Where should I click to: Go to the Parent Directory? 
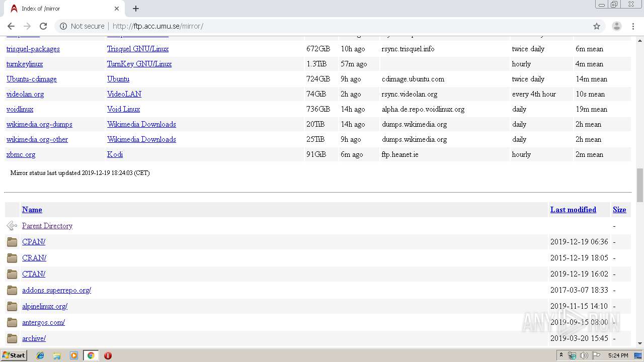pyautogui.click(x=47, y=226)
